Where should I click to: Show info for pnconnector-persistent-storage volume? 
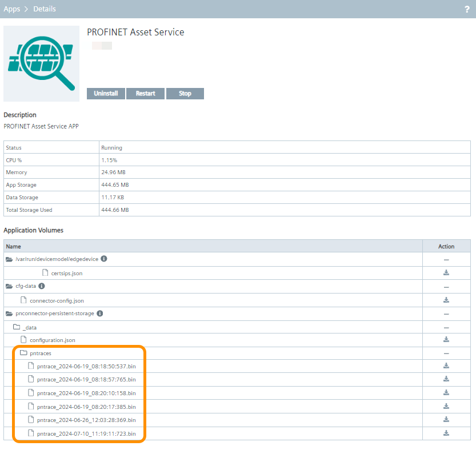tap(100, 314)
